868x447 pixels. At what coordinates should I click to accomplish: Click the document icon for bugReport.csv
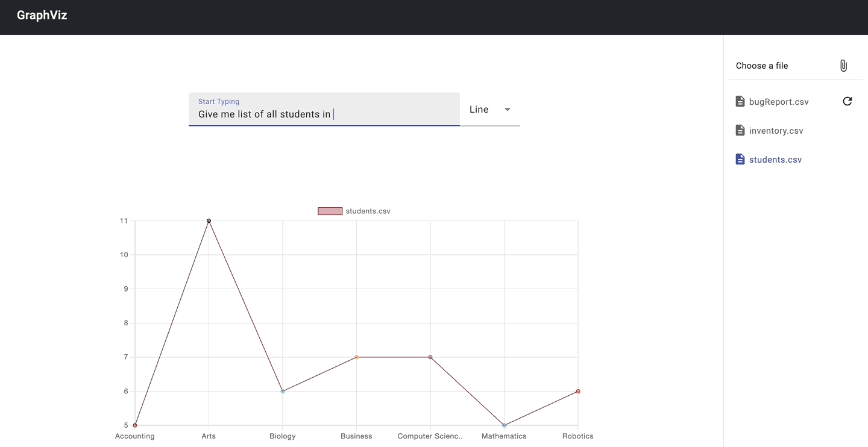coord(740,101)
